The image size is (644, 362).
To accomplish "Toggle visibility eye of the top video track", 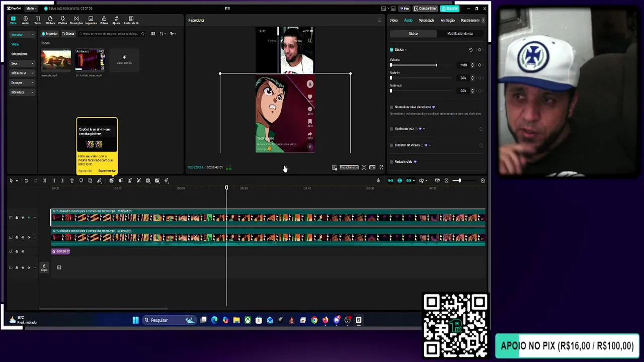I will click(x=23, y=217).
